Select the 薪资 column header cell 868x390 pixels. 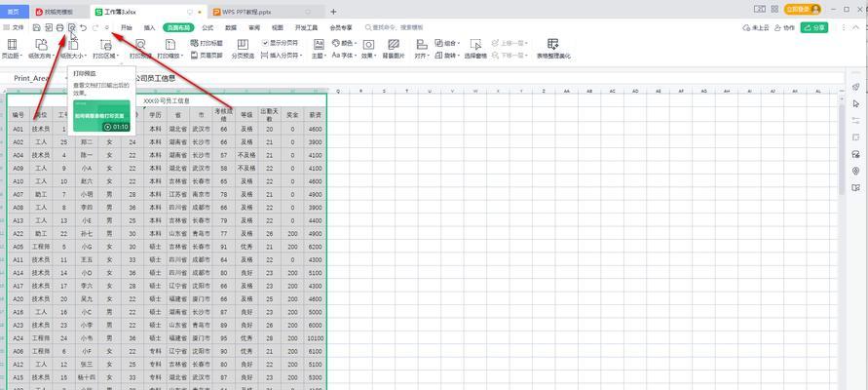(x=315, y=115)
